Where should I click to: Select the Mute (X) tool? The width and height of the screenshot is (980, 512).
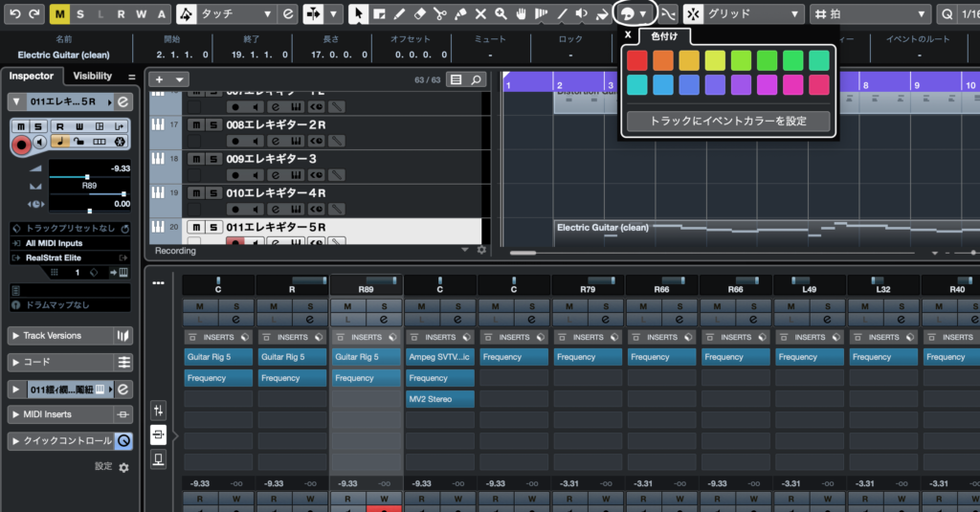point(480,14)
